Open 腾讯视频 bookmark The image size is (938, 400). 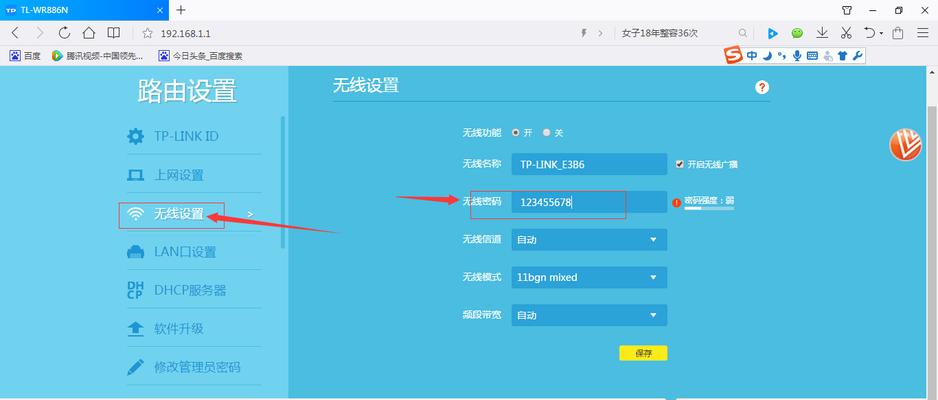(x=98, y=56)
